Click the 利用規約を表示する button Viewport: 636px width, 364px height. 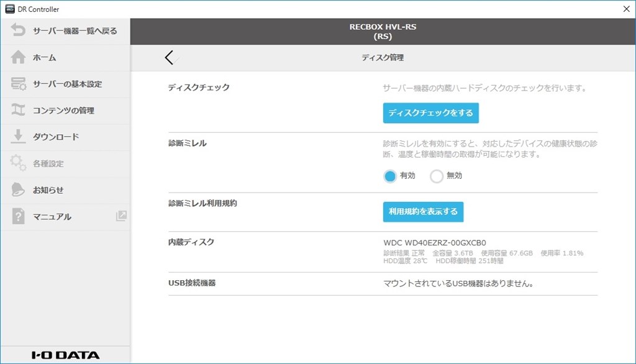pyautogui.click(x=423, y=211)
